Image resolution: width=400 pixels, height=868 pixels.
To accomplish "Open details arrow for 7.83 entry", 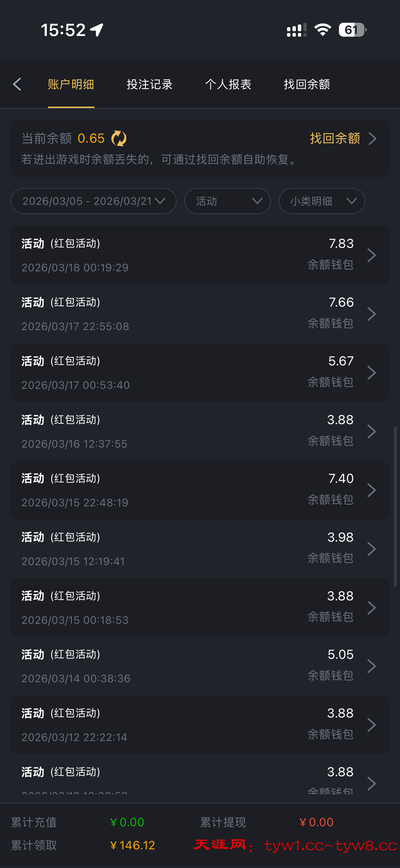I will [372, 255].
